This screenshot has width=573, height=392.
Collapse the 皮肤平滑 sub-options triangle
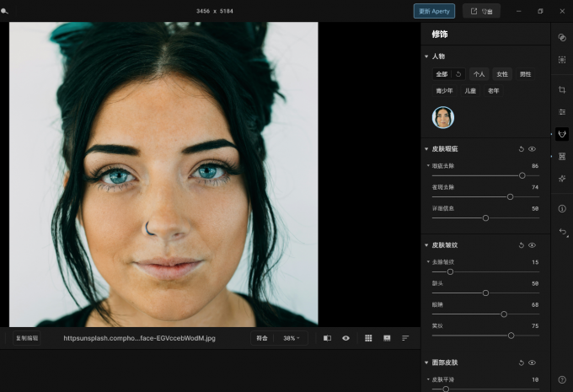click(428, 379)
